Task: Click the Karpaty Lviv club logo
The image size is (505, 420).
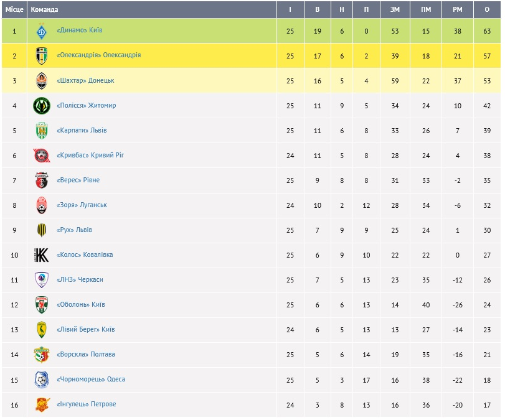Action: tap(41, 131)
